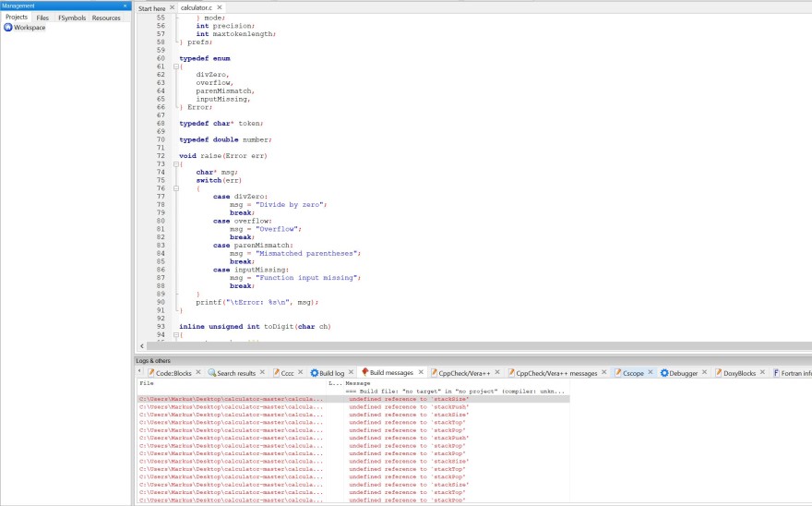Collapse the enum block fold at line 61
Image resolution: width=812 pixels, height=506 pixels.
coord(176,66)
